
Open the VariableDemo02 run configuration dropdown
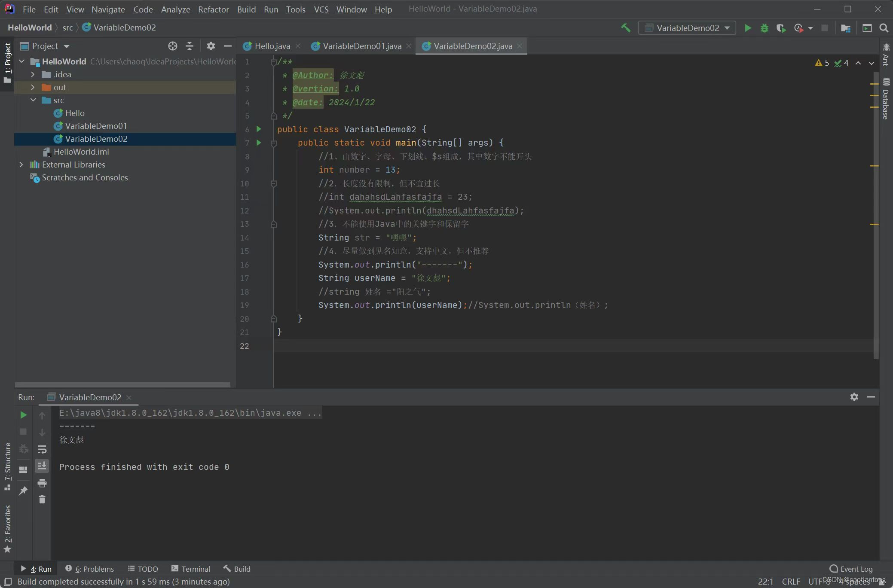click(x=687, y=28)
